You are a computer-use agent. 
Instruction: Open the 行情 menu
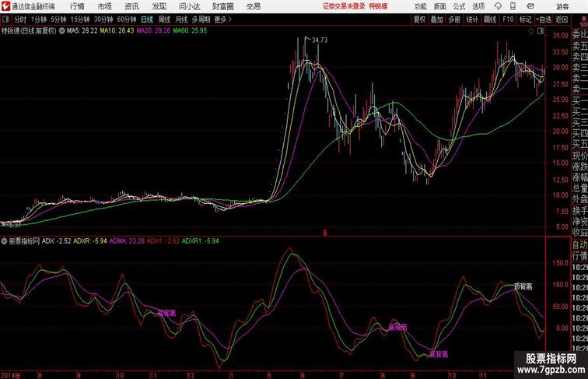[77, 6]
